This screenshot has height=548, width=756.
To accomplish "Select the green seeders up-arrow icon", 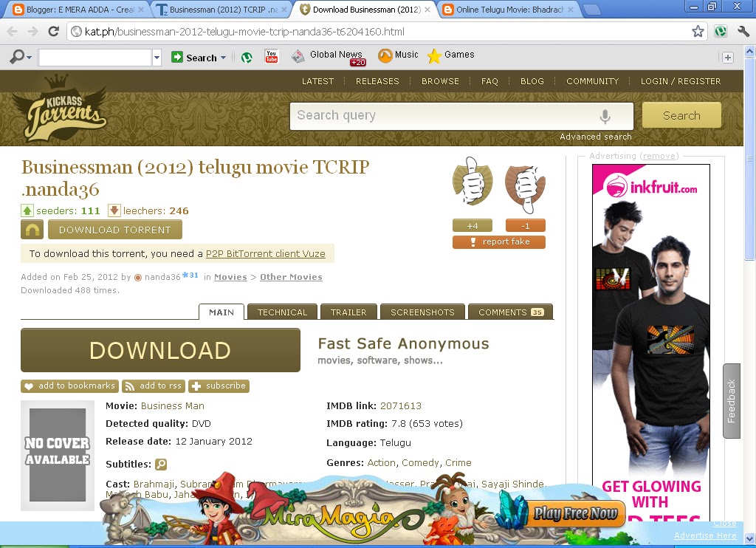I will (27, 210).
